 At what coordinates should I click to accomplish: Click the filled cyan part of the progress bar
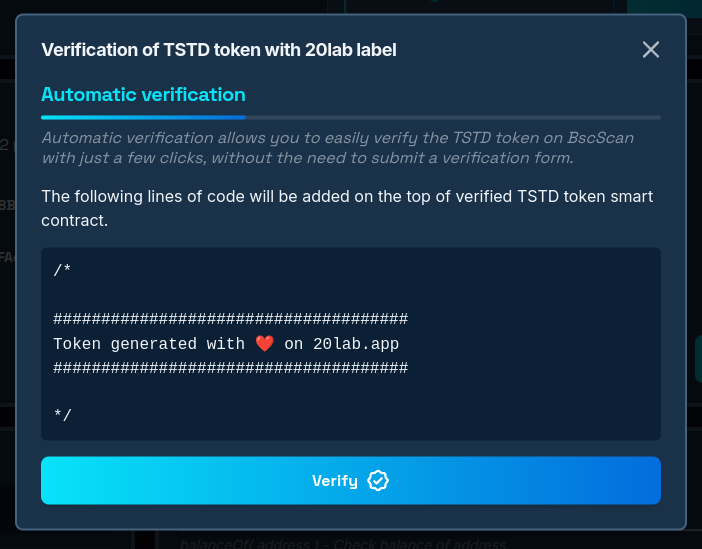point(140,117)
